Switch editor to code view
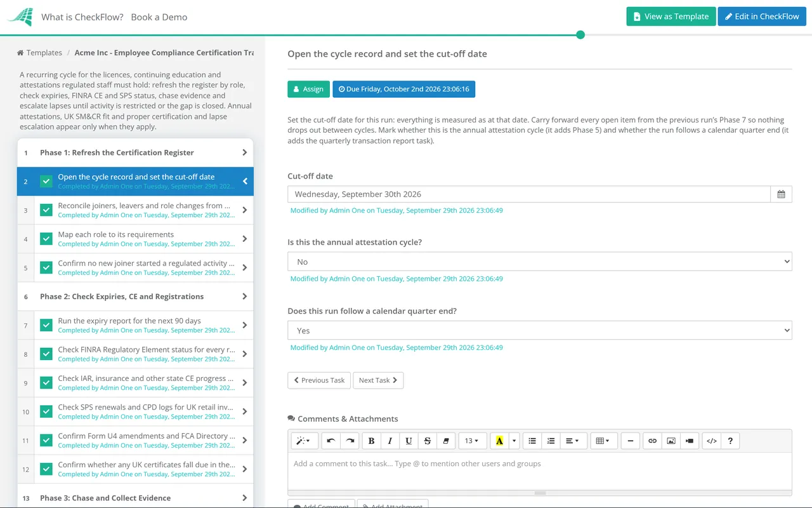Viewport: 812px width, 508px height. click(712, 441)
